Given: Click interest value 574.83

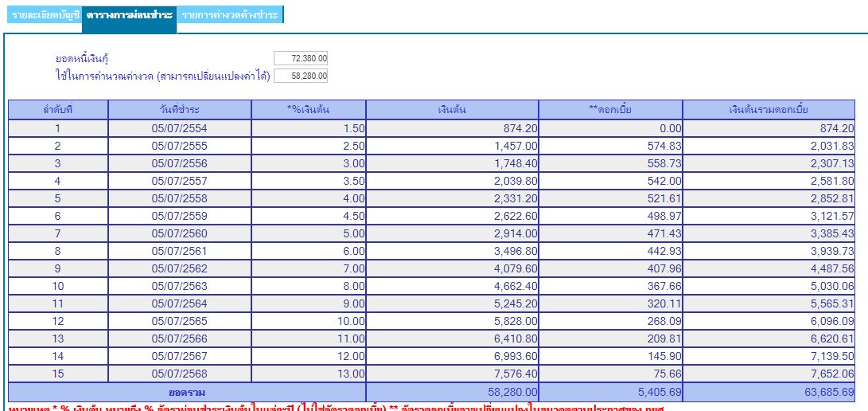Looking at the screenshot, I should (x=610, y=147).
